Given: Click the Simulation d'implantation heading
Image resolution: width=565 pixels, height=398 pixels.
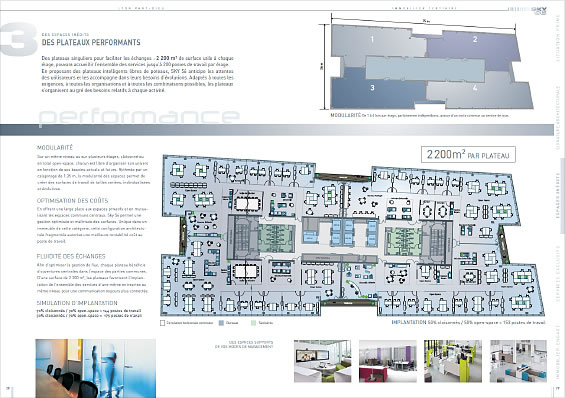Looking at the screenshot, I should tap(77, 303).
